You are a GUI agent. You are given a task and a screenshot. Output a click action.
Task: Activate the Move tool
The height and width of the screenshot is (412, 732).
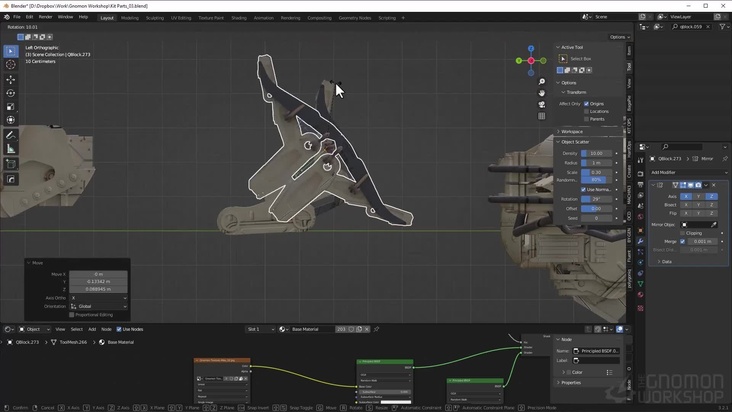11,79
